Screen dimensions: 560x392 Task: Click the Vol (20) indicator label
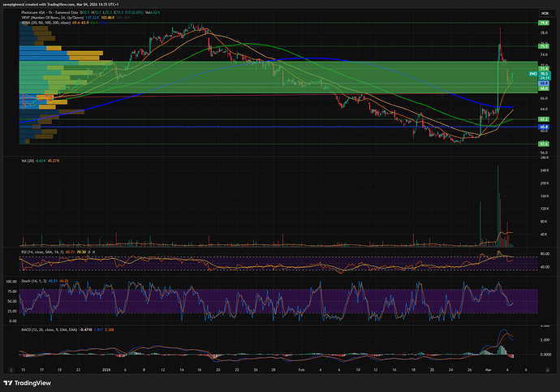[28, 162]
